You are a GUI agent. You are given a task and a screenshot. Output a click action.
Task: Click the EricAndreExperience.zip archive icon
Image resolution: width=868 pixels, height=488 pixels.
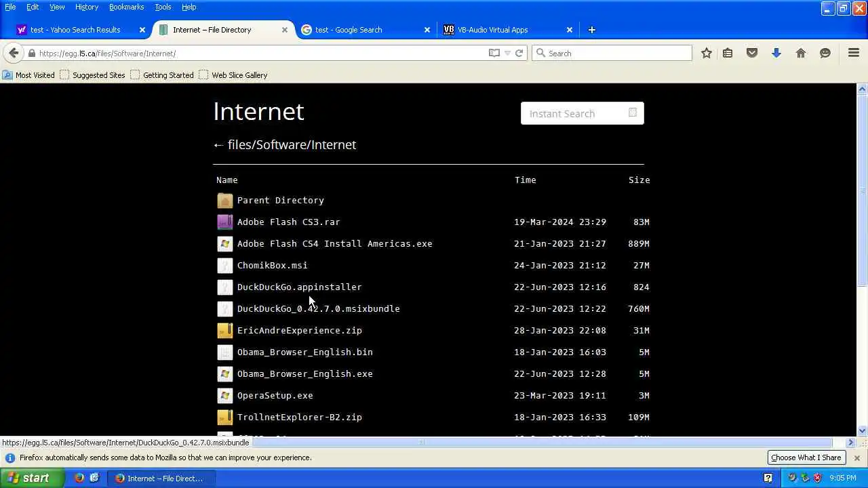click(x=224, y=330)
